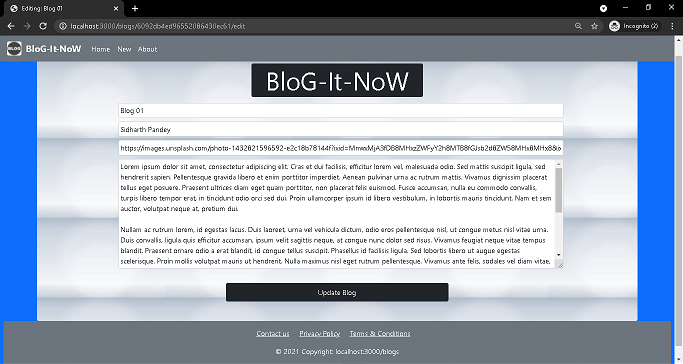Open the New nav link

[124, 49]
